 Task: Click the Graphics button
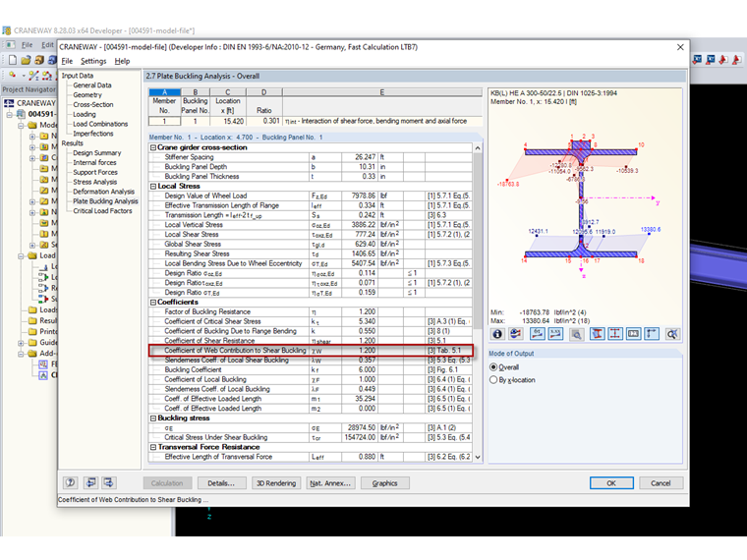(385, 482)
